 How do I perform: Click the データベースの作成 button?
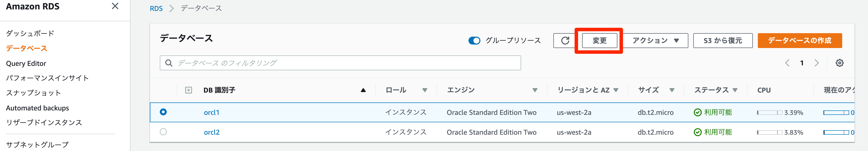[x=799, y=41]
